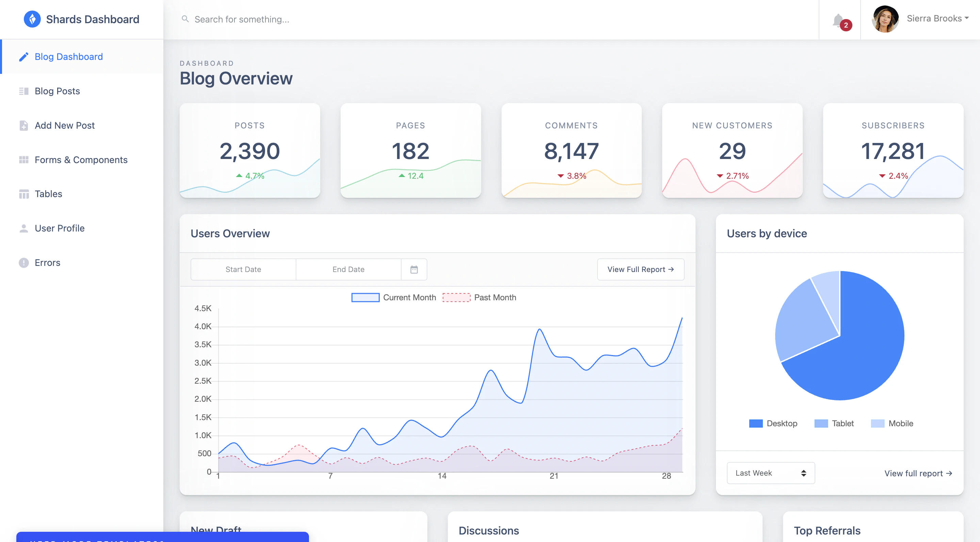The width and height of the screenshot is (980, 542).
Task: Toggle Current Month legend swatch
Action: [365, 297]
